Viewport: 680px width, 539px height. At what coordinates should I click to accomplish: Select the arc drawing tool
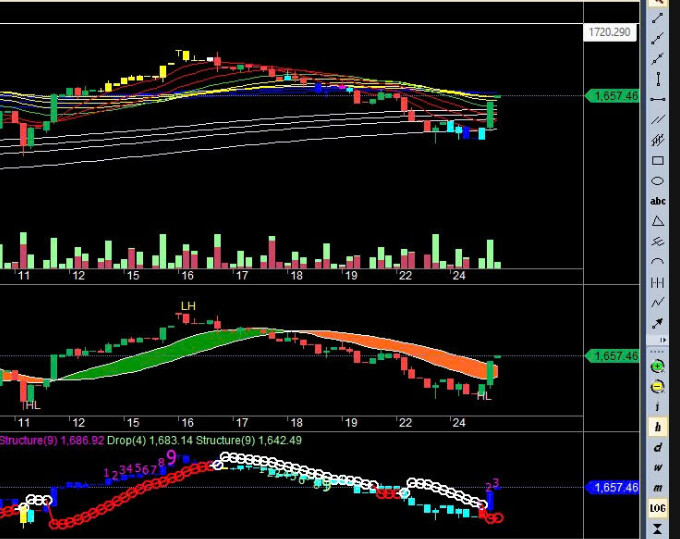(657, 261)
